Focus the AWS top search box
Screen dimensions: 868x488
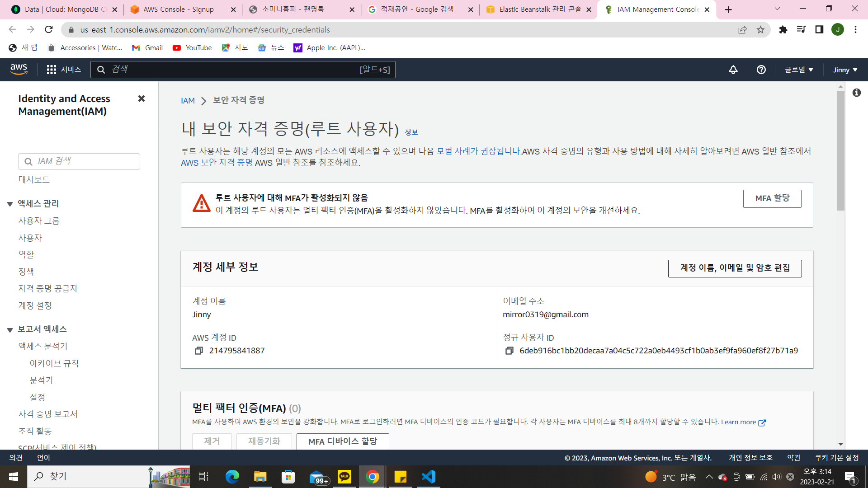(x=243, y=70)
